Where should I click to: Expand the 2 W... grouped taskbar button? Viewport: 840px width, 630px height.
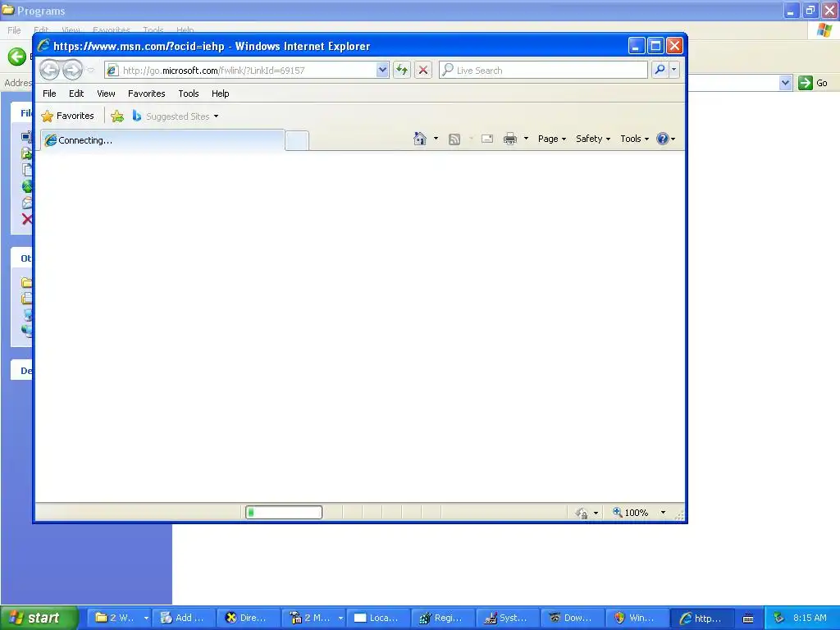[119, 618]
